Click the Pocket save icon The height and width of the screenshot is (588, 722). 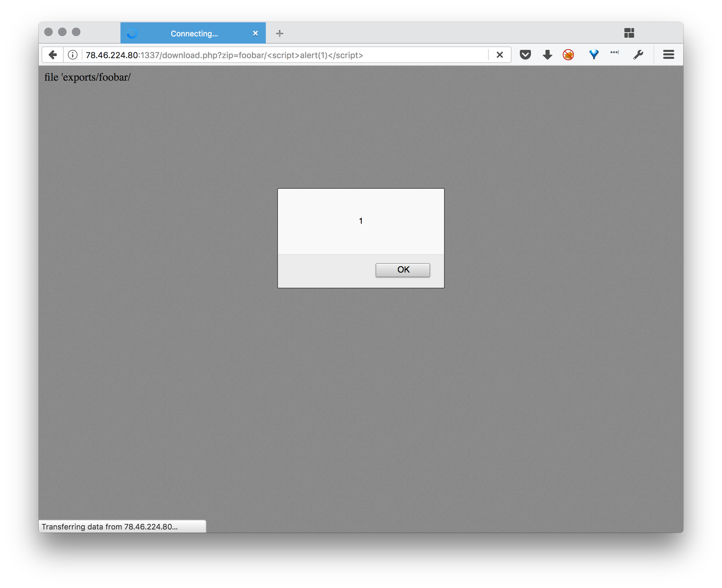pos(525,55)
